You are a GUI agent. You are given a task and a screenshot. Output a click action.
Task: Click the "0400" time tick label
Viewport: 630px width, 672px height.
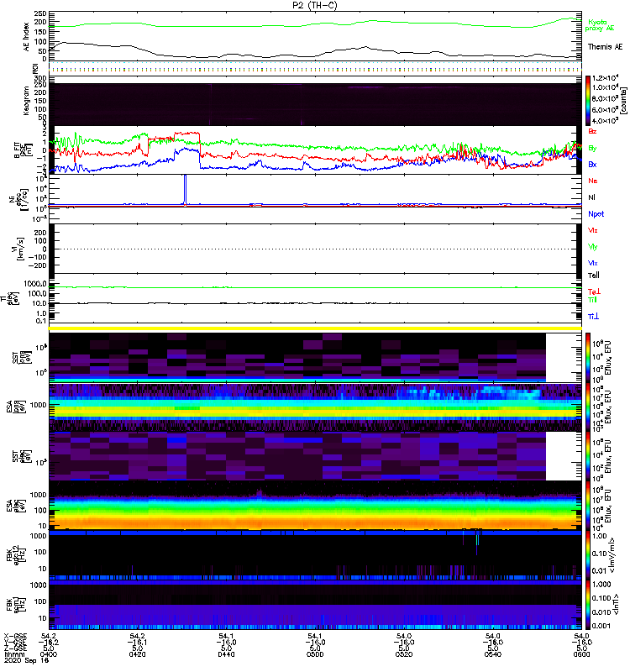[49, 654]
